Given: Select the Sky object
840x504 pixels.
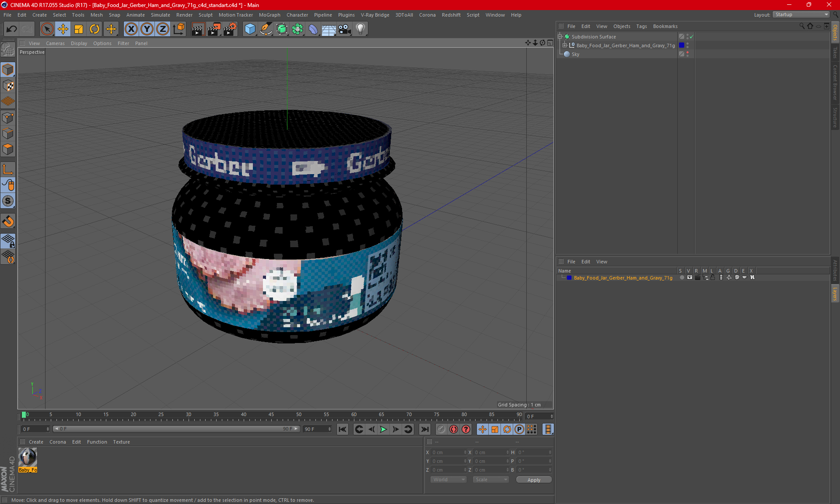Looking at the screenshot, I should pos(575,54).
